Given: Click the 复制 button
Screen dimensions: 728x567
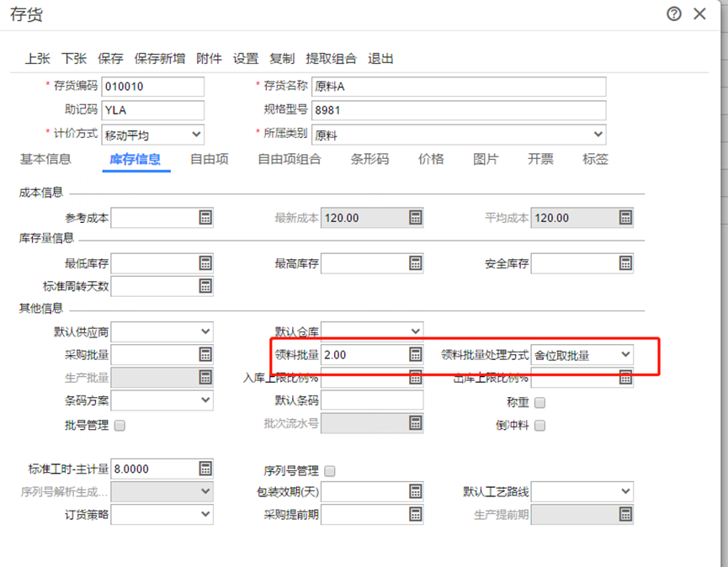Looking at the screenshot, I should [x=282, y=58].
